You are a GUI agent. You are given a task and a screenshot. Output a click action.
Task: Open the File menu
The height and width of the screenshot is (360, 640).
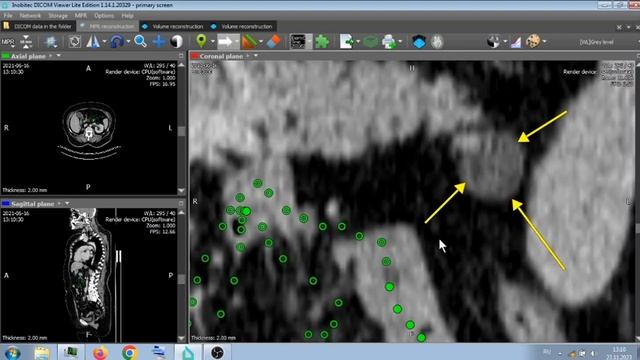click(x=8, y=16)
